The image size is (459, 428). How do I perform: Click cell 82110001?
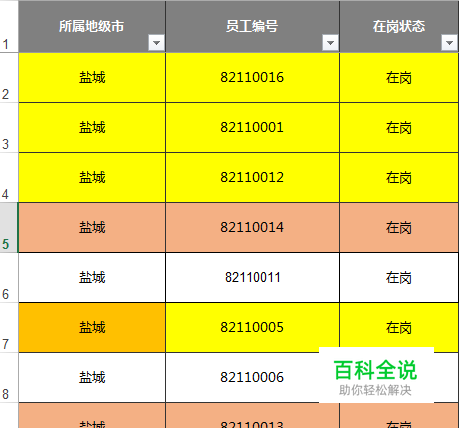tap(252, 128)
